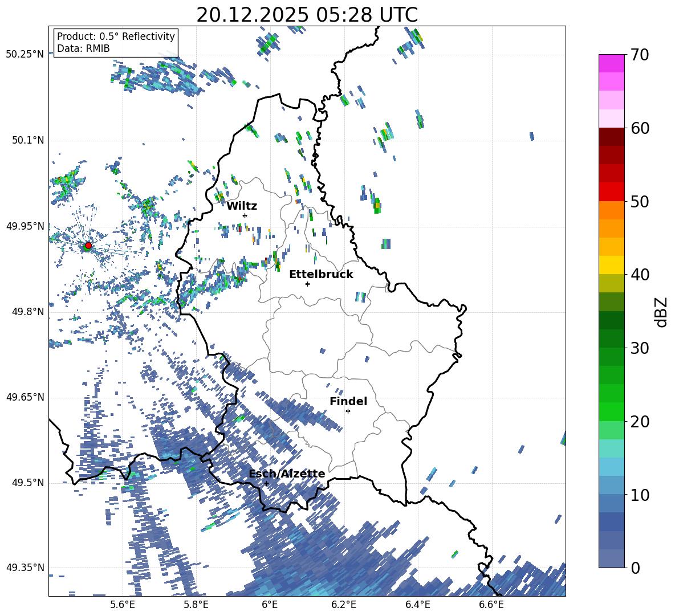Click the 6.2°E longitude label

[x=344, y=605]
